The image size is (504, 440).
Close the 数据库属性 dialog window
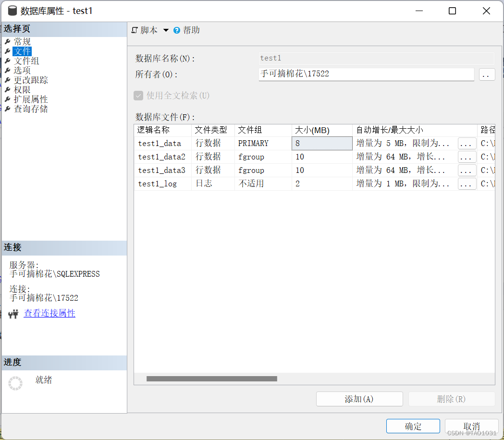(x=486, y=11)
